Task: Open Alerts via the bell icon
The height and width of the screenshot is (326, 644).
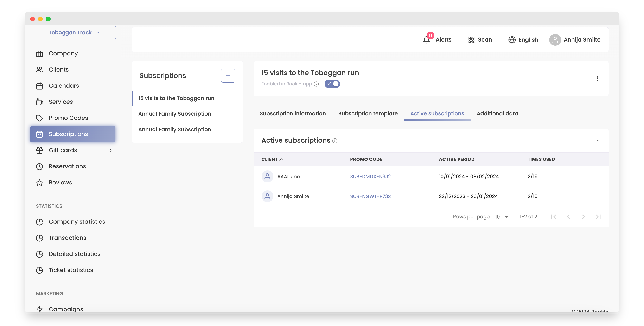Action: (x=427, y=39)
